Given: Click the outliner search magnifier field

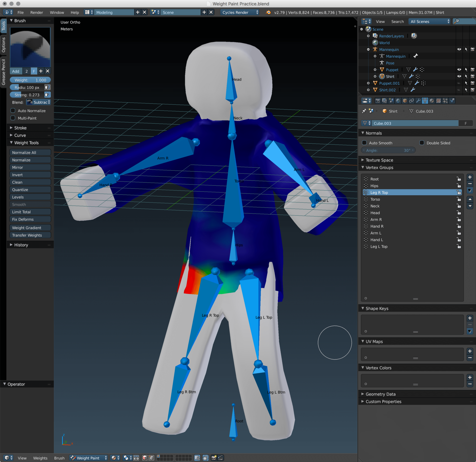Looking at the screenshot, I should click(464, 21).
